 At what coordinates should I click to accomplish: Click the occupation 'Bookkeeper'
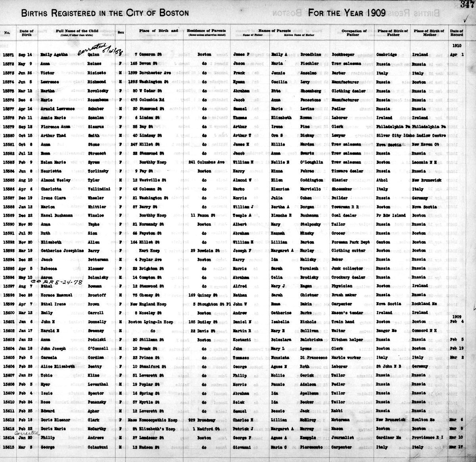tap(342, 55)
